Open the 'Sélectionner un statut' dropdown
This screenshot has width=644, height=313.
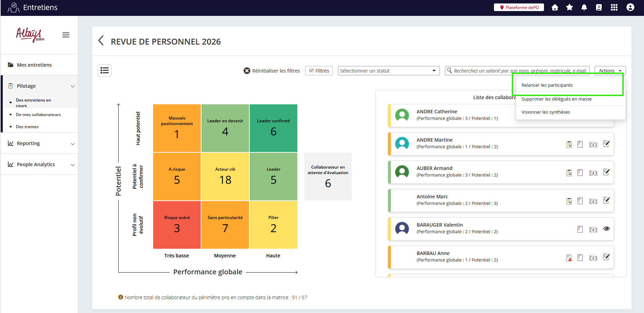click(388, 71)
